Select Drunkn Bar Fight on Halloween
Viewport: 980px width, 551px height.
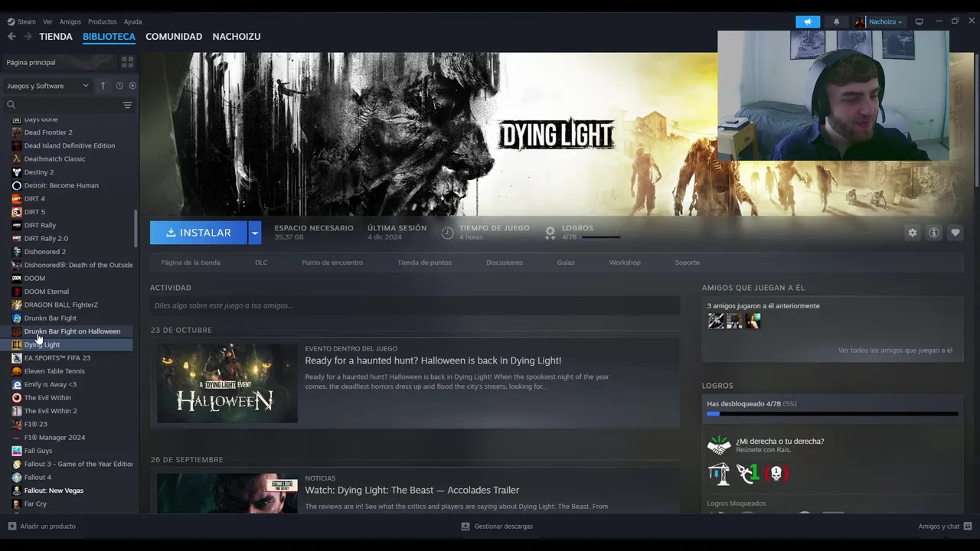click(x=73, y=331)
